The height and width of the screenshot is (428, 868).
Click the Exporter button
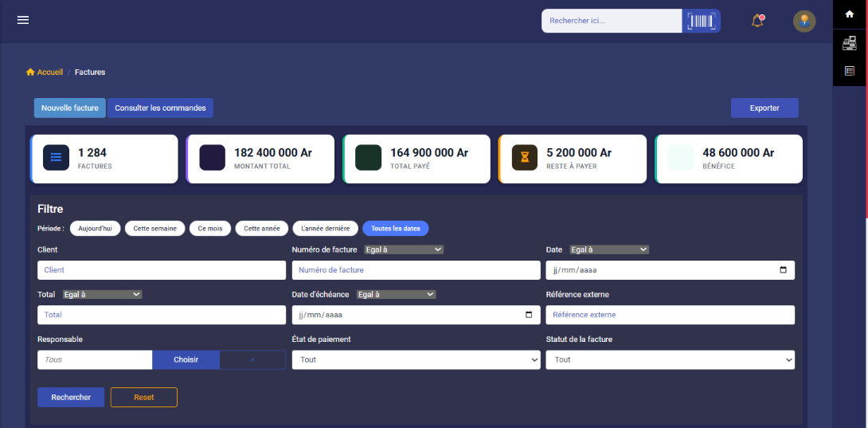[764, 108]
